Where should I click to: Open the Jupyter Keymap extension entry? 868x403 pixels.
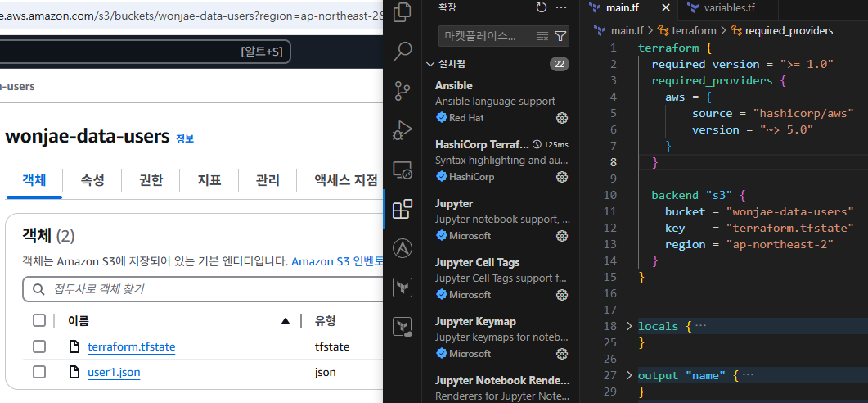(501, 337)
